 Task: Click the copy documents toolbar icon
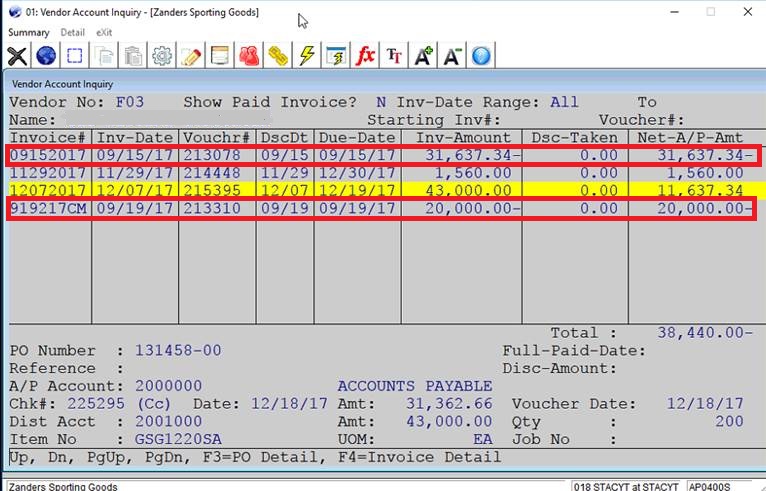click(104, 56)
